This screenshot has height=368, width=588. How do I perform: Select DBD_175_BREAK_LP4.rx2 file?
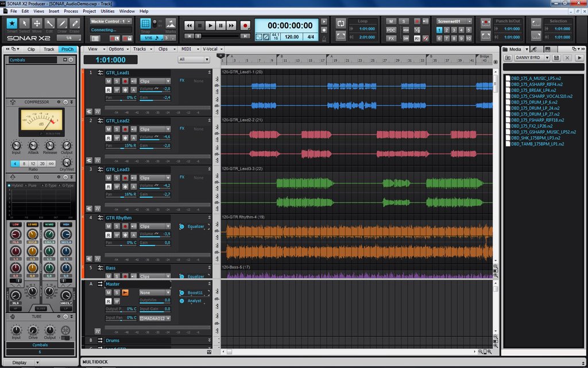click(x=533, y=90)
